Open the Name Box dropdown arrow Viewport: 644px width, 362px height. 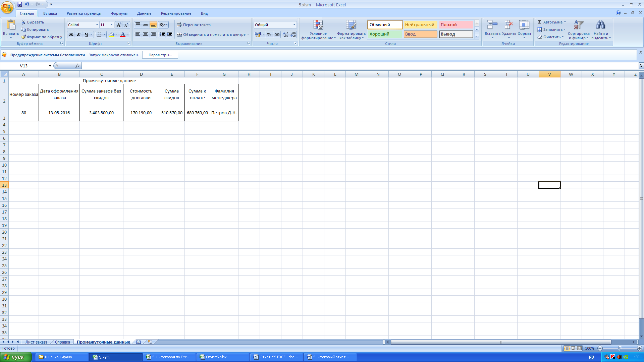(50, 66)
